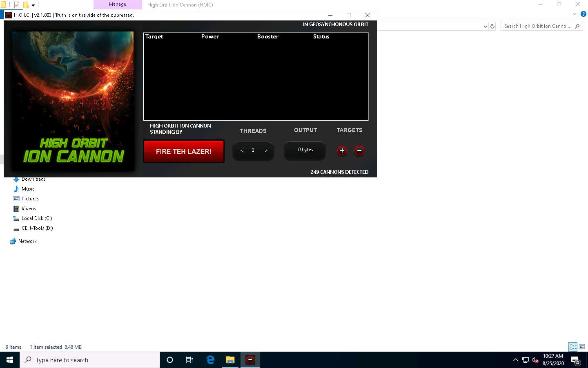Image resolution: width=588 pixels, height=368 pixels.
Task: Click the High Orbit Ion Cannon poster image
Action: pos(73,101)
